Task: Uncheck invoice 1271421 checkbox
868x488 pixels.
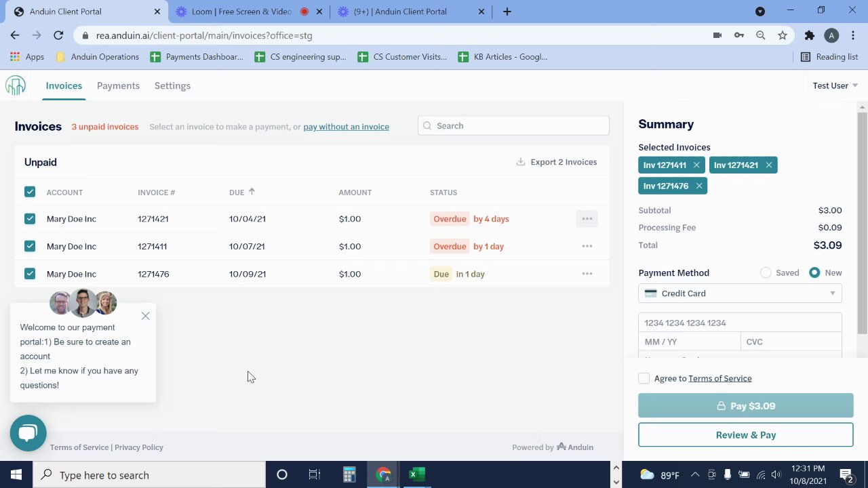Action: coord(30,219)
